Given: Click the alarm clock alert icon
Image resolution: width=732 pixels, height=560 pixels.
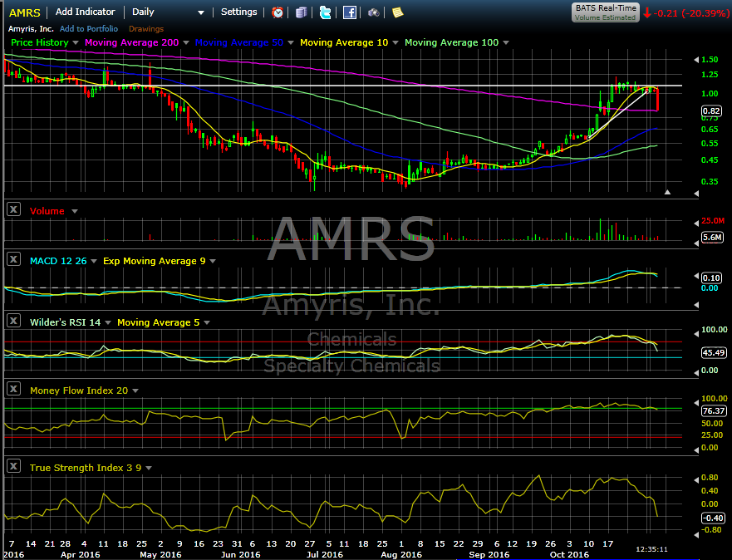Looking at the screenshot, I should [x=278, y=12].
